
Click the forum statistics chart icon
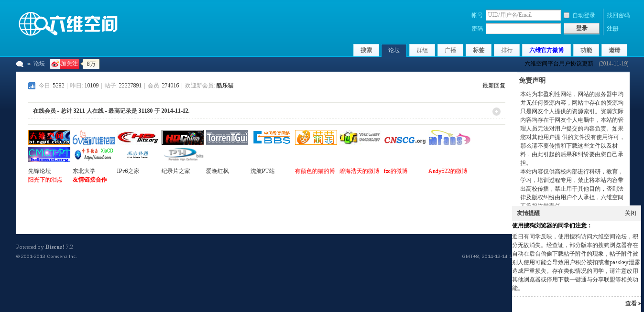(32, 86)
